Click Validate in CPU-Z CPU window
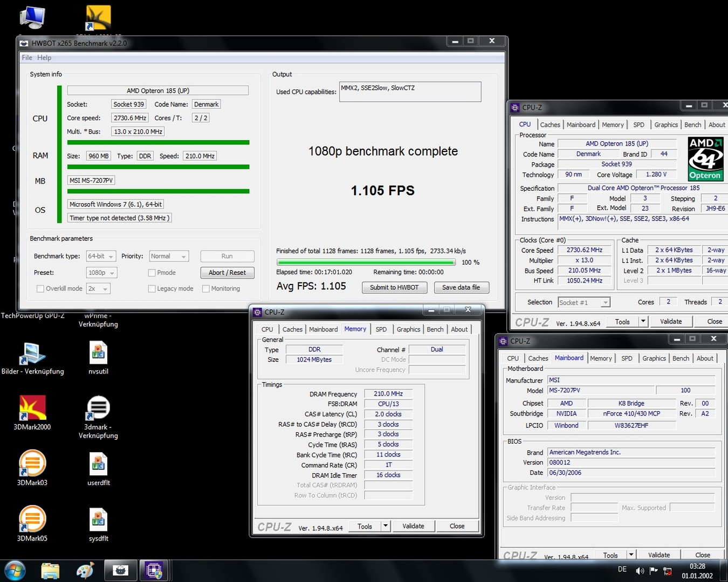 click(x=671, y=321)
